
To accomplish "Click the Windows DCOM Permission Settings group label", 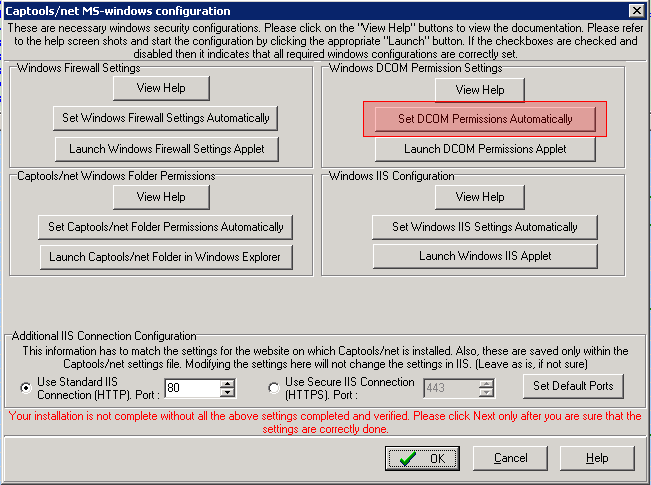I will click(416, 68).
